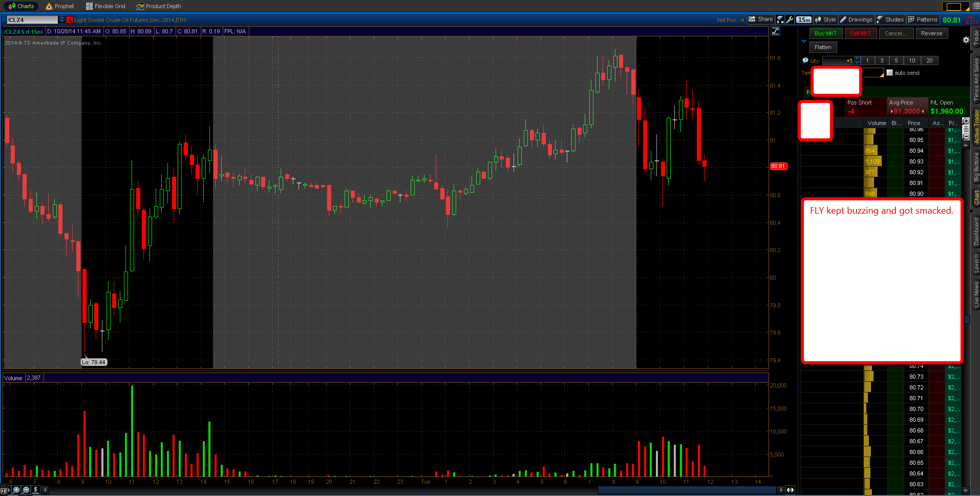Zoom out with the price ladder magnifier minus

[966, 137]
